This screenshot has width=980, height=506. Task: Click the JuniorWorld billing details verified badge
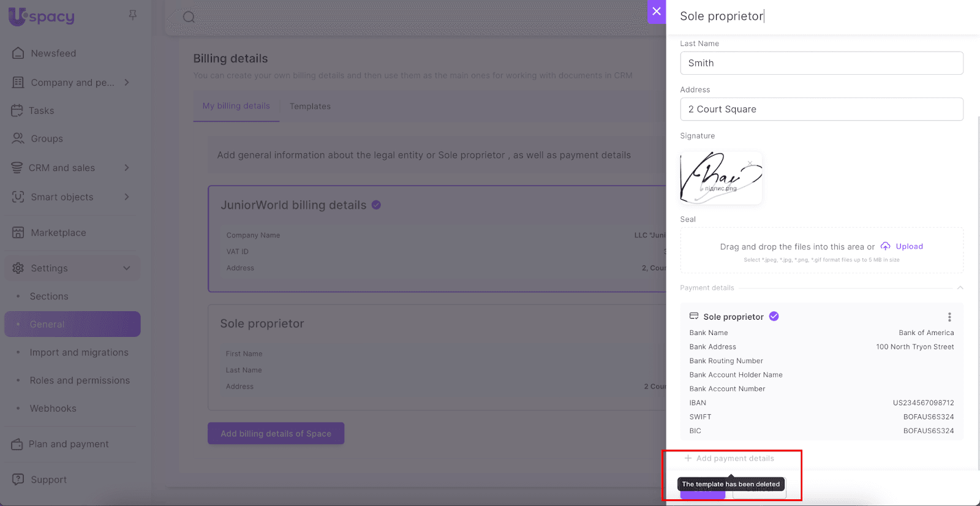[x=376, y=205]
